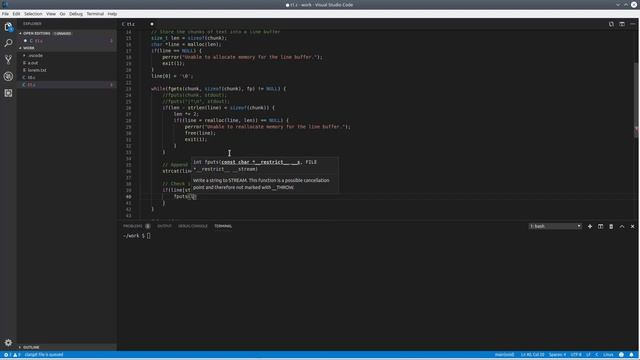Click the main(void) scope in status bar
The height and width of the screenshot is (360, 640).
coord(504,355)
